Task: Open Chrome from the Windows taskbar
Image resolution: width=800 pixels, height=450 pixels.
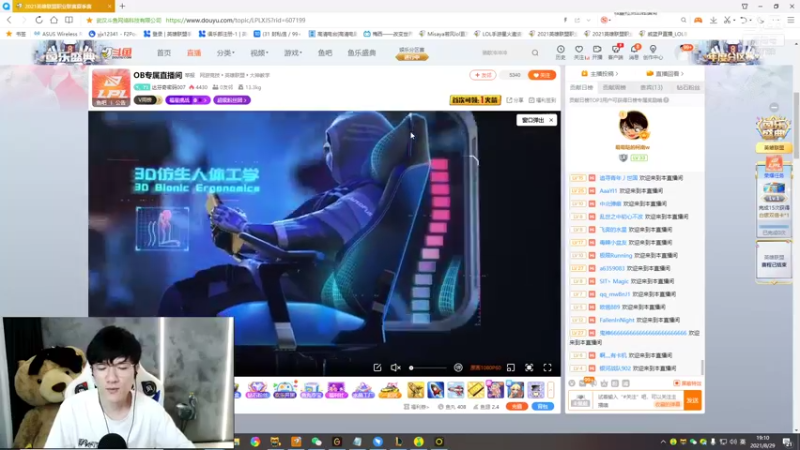Action: [255, 442]
